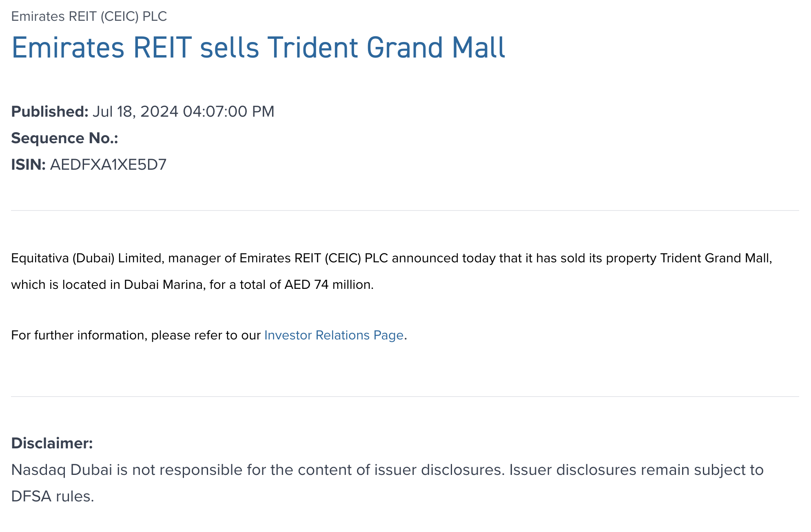
Task: Click the 'DFSA rules.' text
Action: coord(53,496)
